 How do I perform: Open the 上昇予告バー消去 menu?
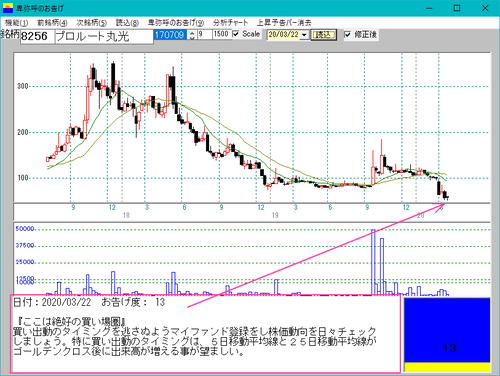coord(284,23)
